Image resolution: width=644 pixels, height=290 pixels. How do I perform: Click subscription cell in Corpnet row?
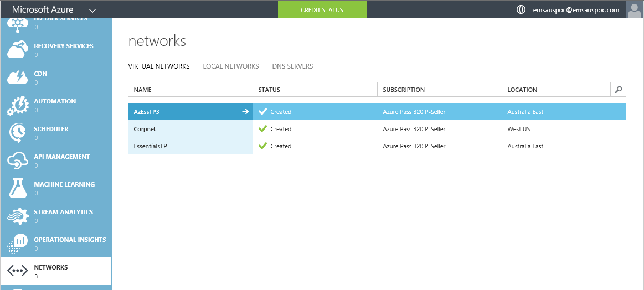[414, 129]
